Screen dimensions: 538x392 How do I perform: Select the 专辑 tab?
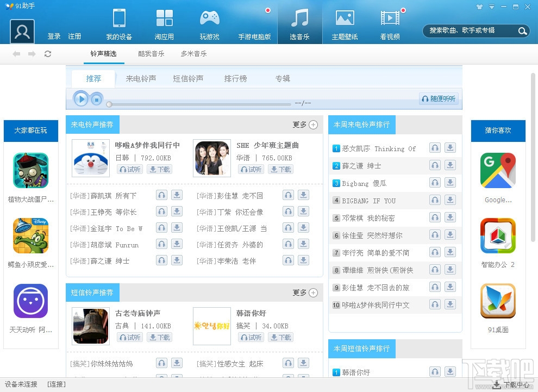[x=283, y=79]
